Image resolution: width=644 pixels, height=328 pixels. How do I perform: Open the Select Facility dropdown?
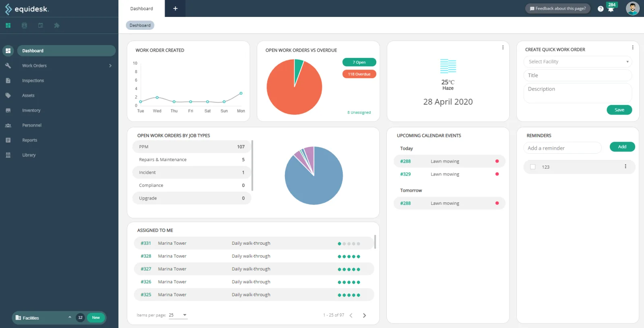578,62
